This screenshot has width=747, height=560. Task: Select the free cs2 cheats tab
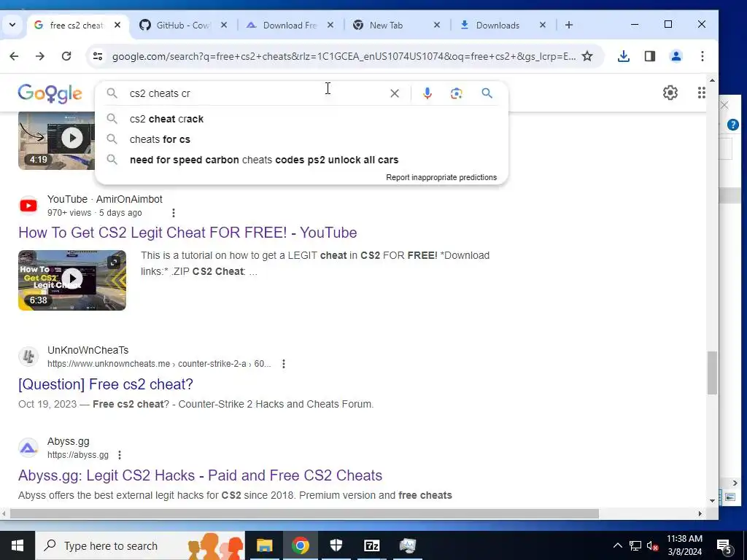(76, 25)
